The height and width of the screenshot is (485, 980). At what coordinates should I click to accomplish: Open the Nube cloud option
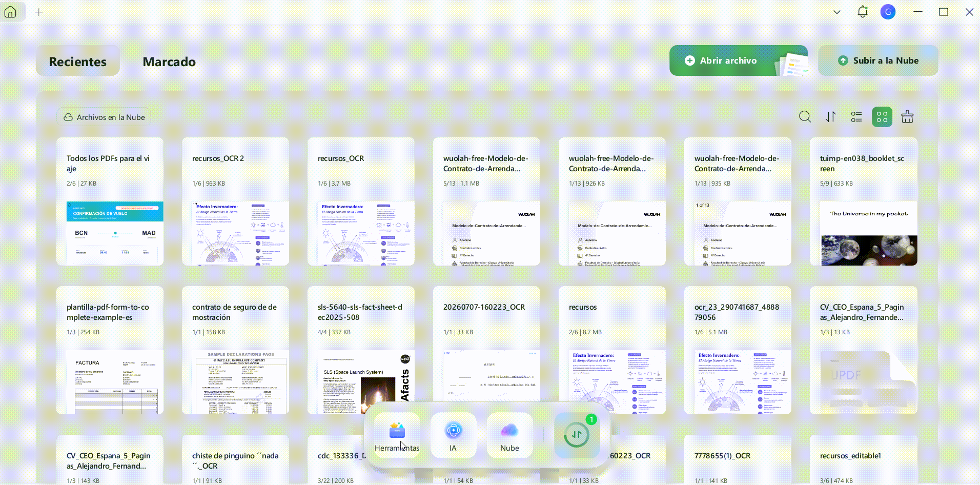509,436
